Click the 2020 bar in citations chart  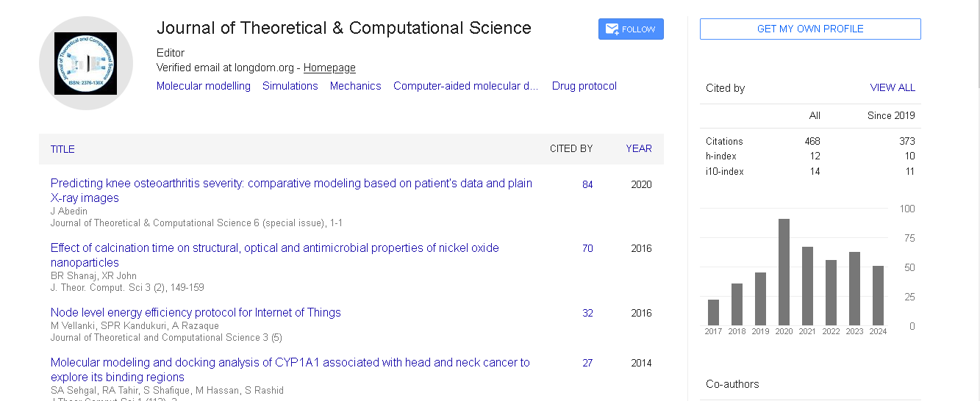784,272
